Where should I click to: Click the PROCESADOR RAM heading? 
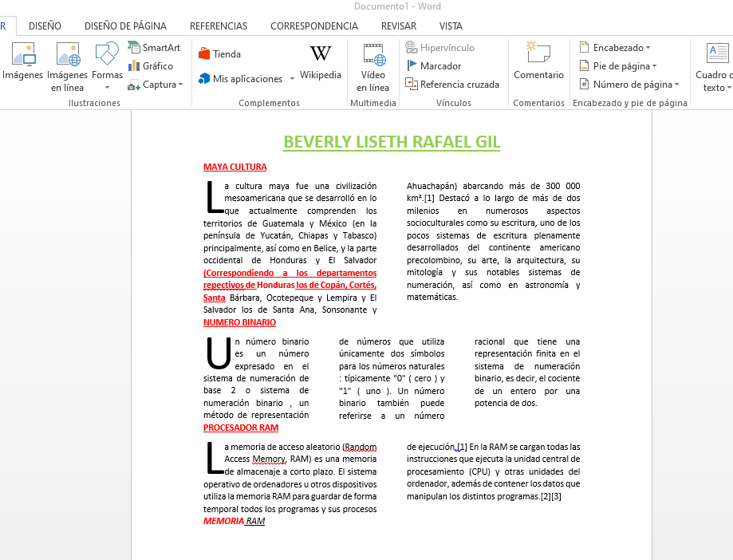tap(241, 428)
